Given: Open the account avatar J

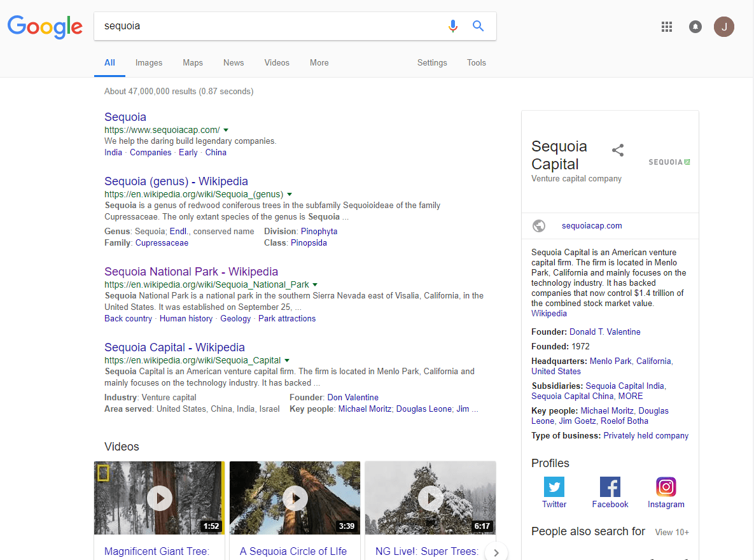Looking at the screenshot, I should coord(723,27).
